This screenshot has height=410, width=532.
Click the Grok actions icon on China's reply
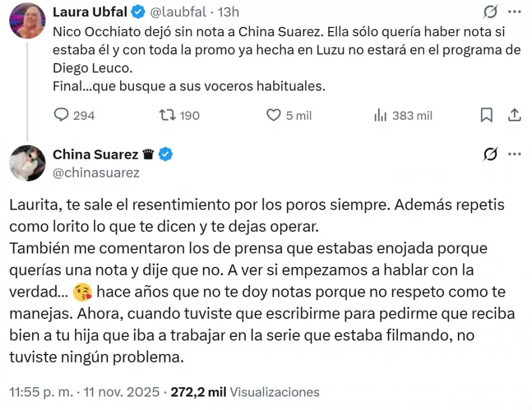click(490, 154)
